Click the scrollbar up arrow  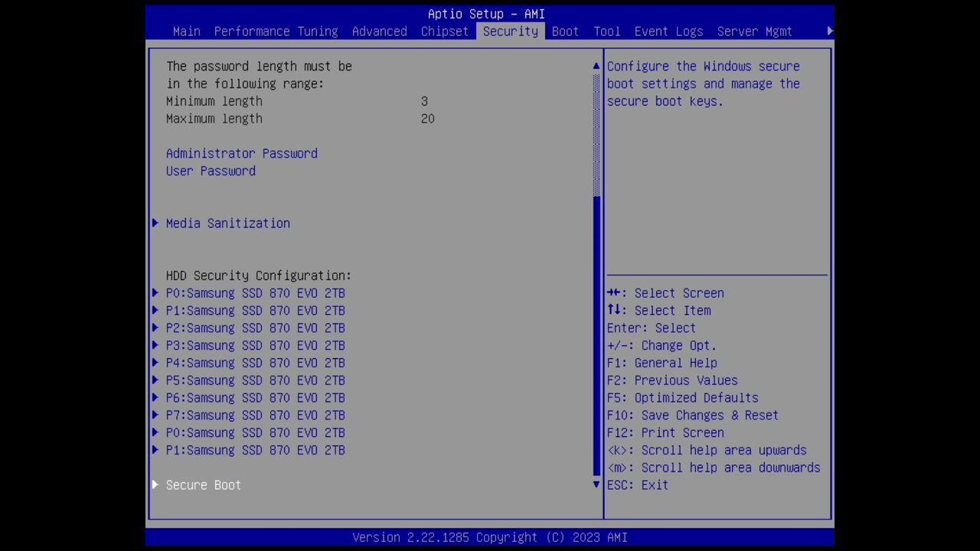(596, 67)
